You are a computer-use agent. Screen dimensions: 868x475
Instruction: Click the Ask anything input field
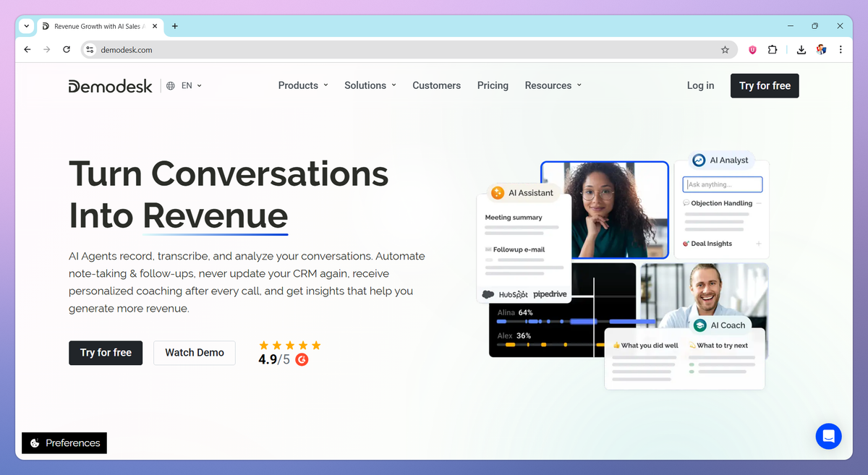pyautogui.click(x=722, y=184)
